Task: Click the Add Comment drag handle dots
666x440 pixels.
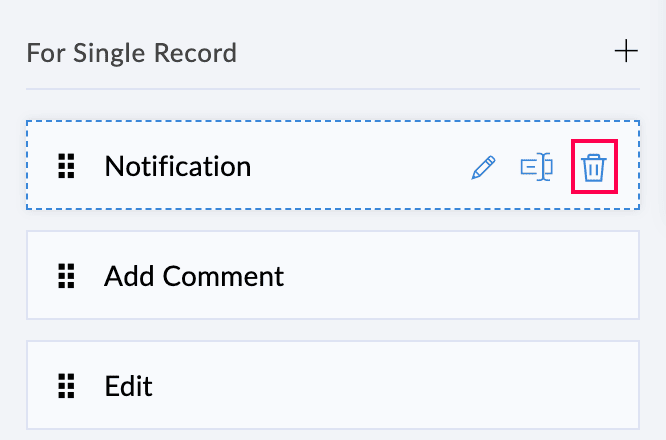Action: 67,276
